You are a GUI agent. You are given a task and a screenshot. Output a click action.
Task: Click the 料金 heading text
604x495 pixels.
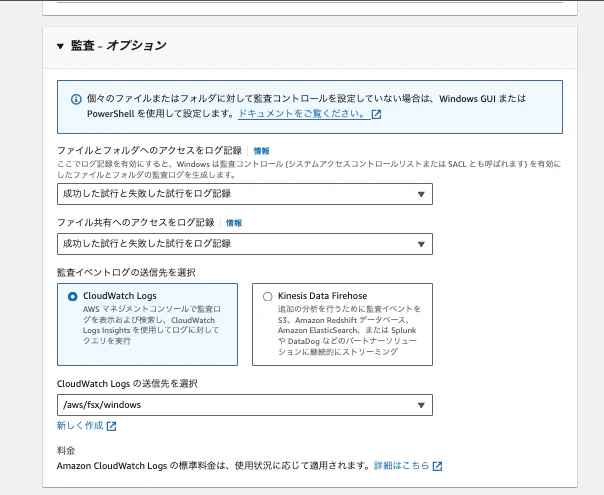click(x=66, y=450)
